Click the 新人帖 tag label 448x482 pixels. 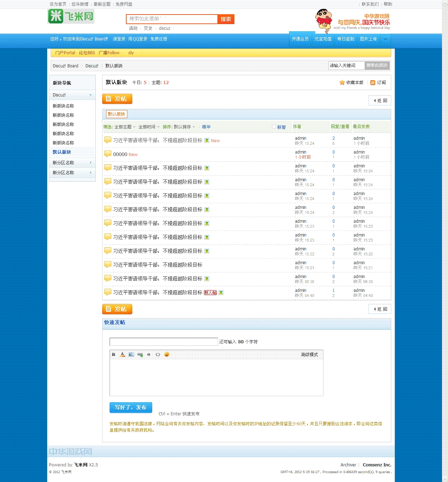[210, 293]
